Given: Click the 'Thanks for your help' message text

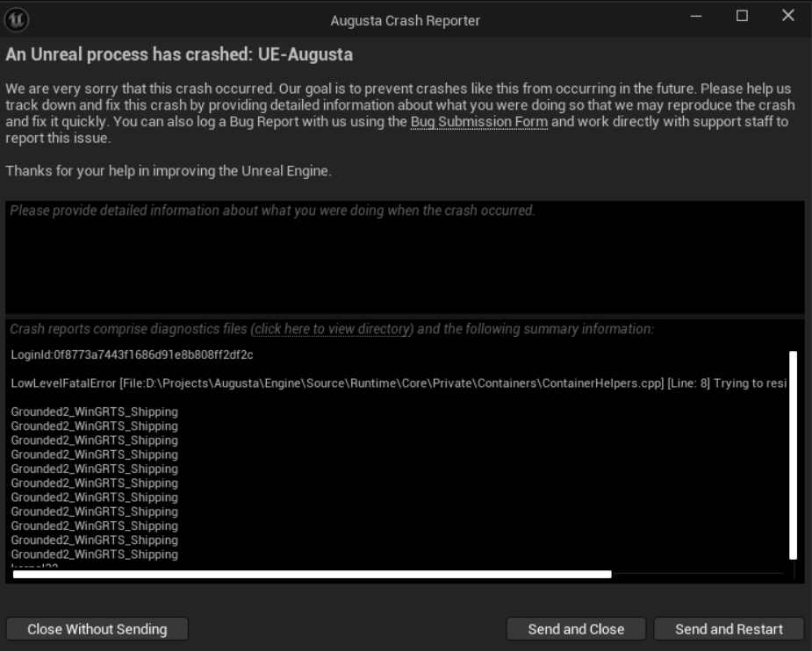Looking at the screenshot, I should click(x=169, y=171).
